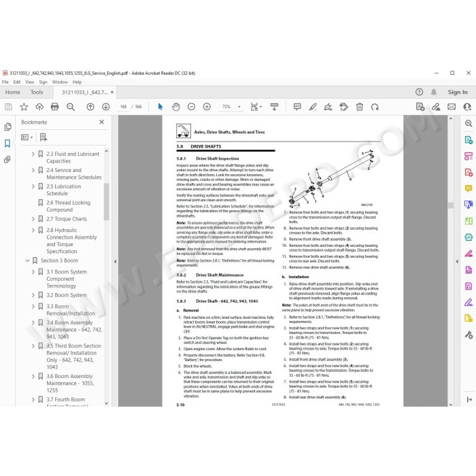
Task: Open the fit page options dropdown
Action: 256,107
